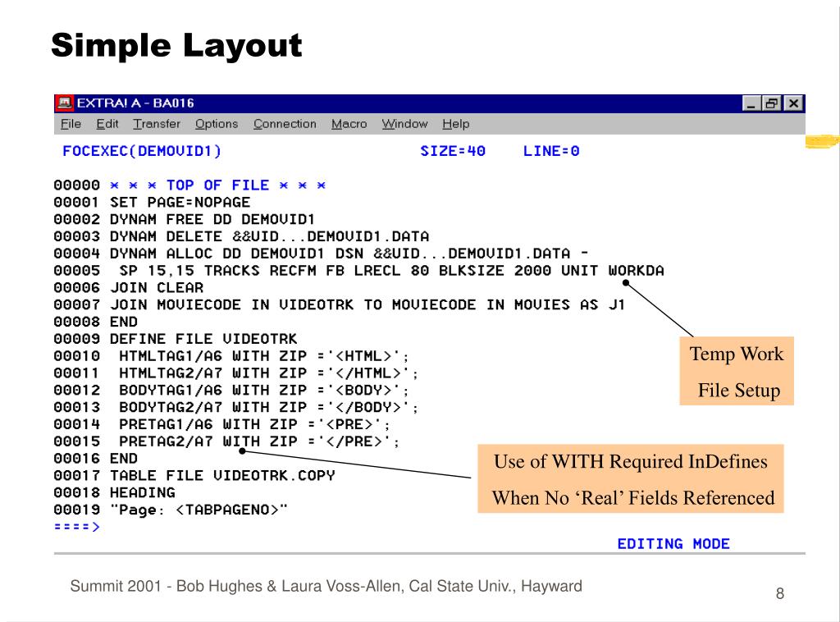Click line 00019 Page TABPAGENO
The width and height of the screenshot is (840, 622).
[171, 510]
